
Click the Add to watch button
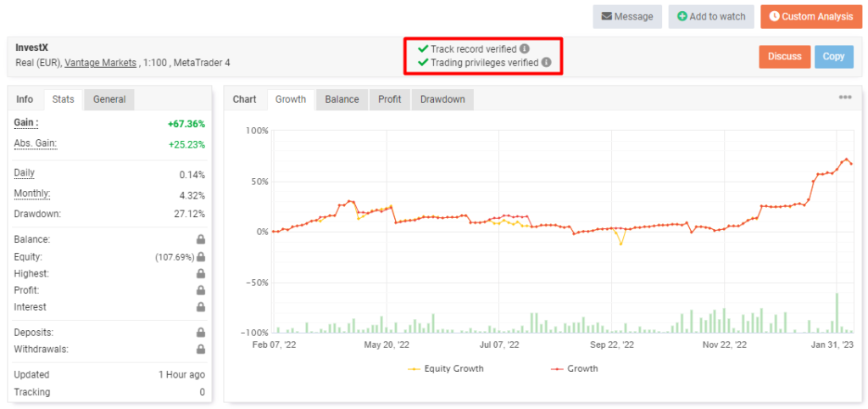click(710, 16)
